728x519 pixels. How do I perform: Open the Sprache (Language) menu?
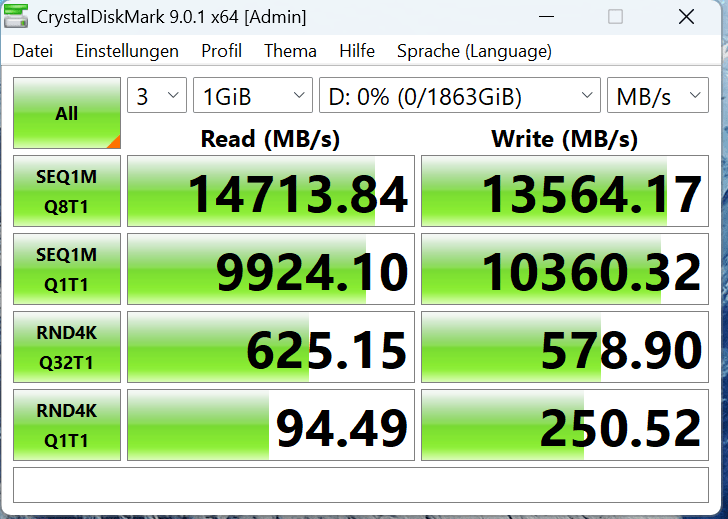tap(474, 51)
